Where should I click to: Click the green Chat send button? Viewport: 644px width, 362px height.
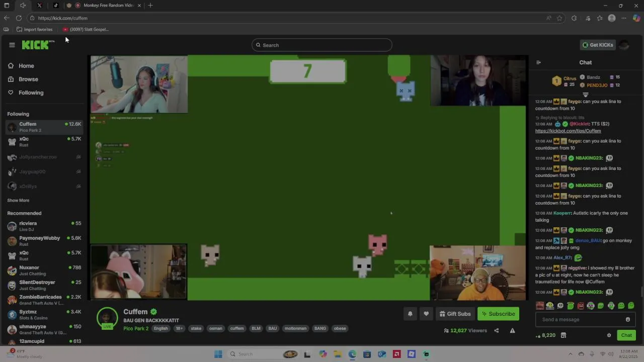pyautogui.click(x=626, y=335)
